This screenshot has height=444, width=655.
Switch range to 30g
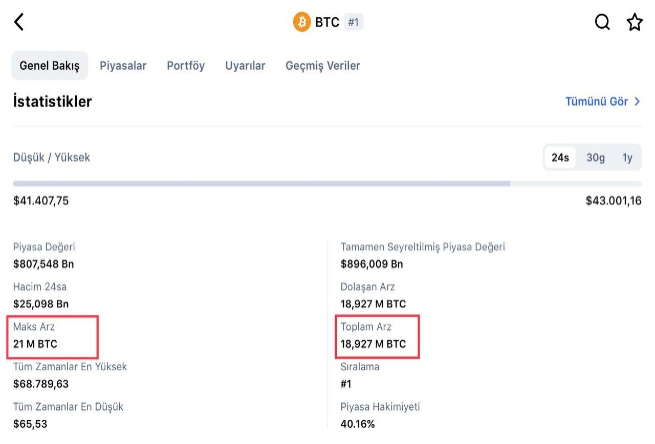pos(595,158)
